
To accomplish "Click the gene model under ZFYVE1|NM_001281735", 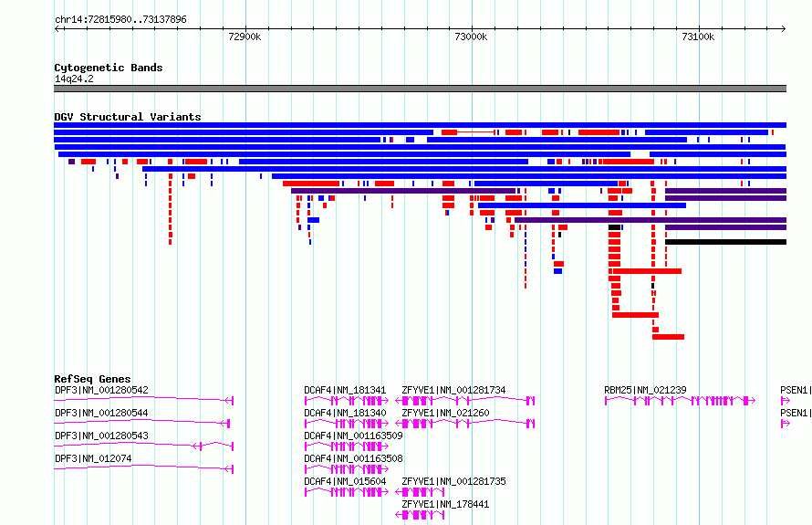I will click(x=420, y=492).
